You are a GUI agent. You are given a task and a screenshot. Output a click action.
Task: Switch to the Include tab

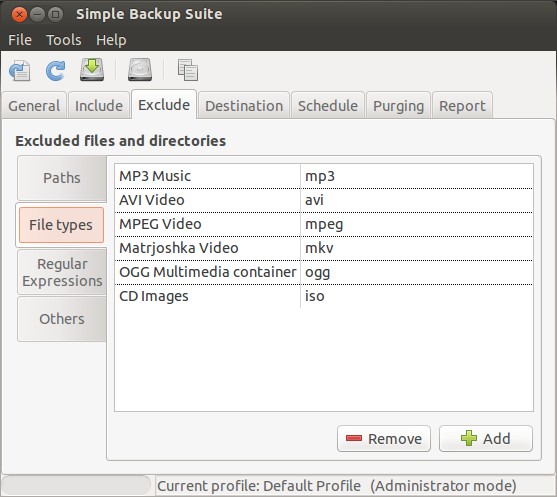point(99,106)
